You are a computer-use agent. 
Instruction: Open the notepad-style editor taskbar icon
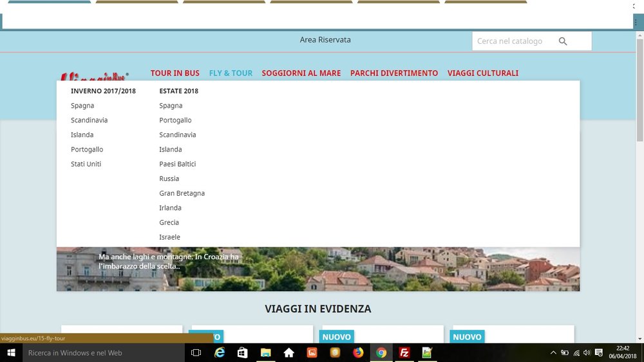click(x=427, y=352)
